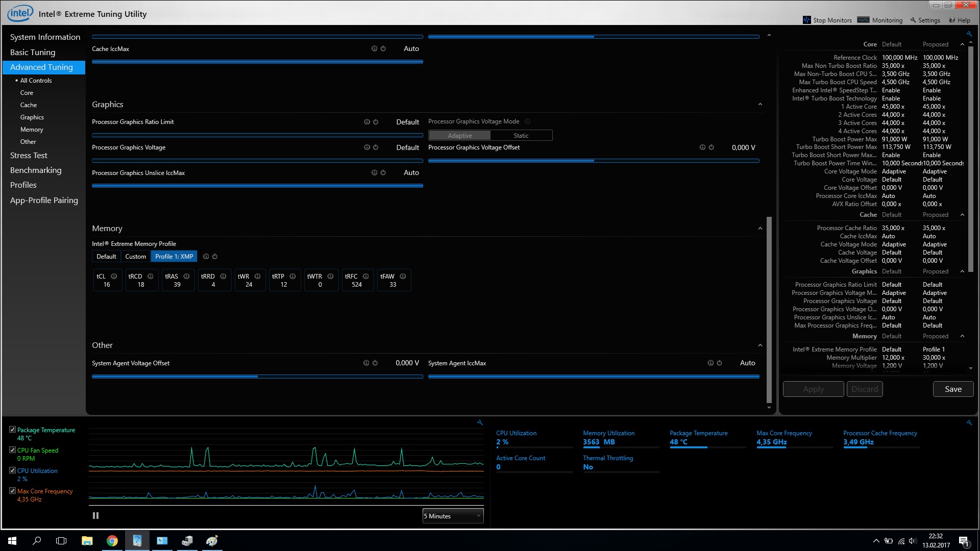Reset the Extreme Memory Profile selection
980x551 pixels.
(x=214, y=257)
